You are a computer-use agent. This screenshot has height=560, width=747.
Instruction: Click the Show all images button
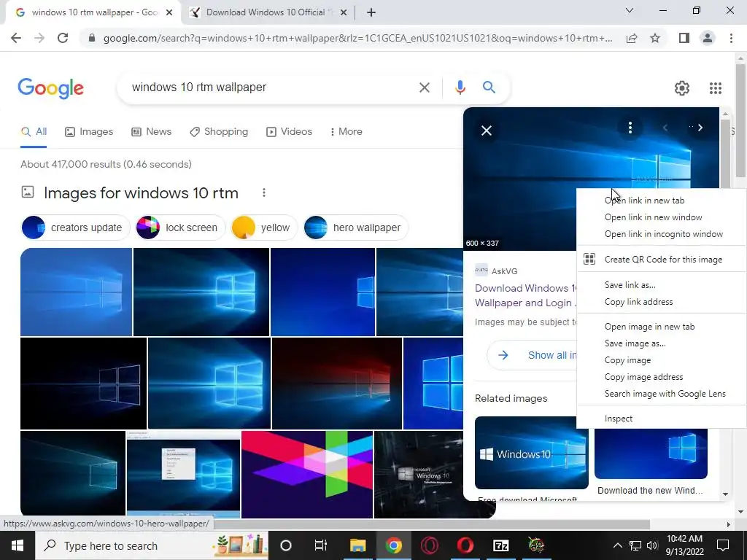tap(532, 355)
